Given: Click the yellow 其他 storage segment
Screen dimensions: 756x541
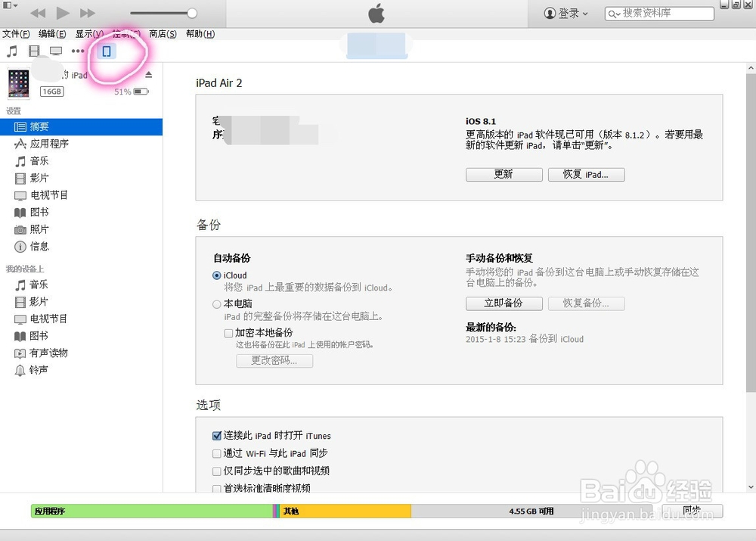Looking at the screenshot, I should tap(345, 511).
